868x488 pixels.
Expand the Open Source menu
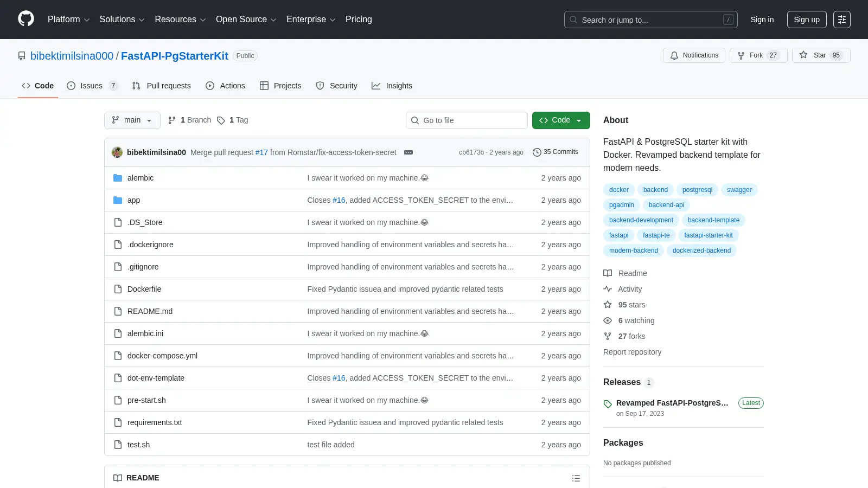coord(246,20)
